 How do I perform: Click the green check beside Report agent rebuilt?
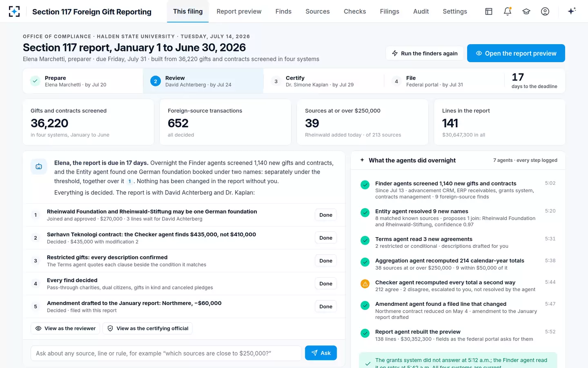pyautogui.click(x=365, y=333)
